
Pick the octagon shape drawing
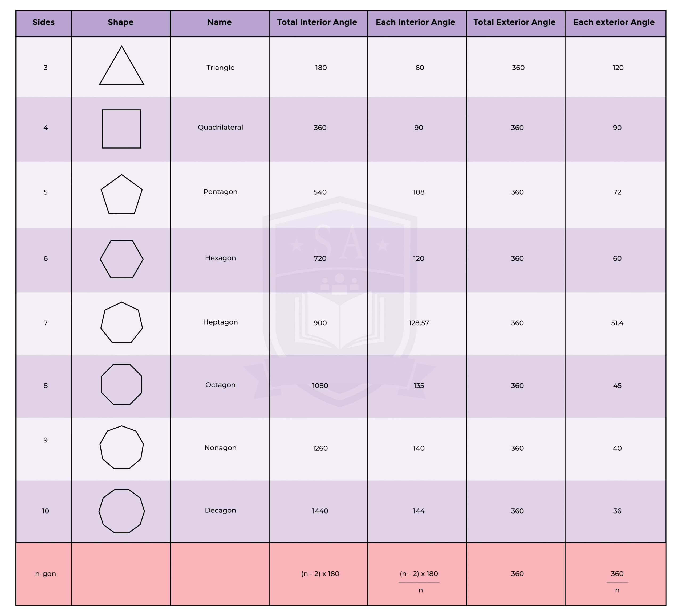[x=121, y=384]
